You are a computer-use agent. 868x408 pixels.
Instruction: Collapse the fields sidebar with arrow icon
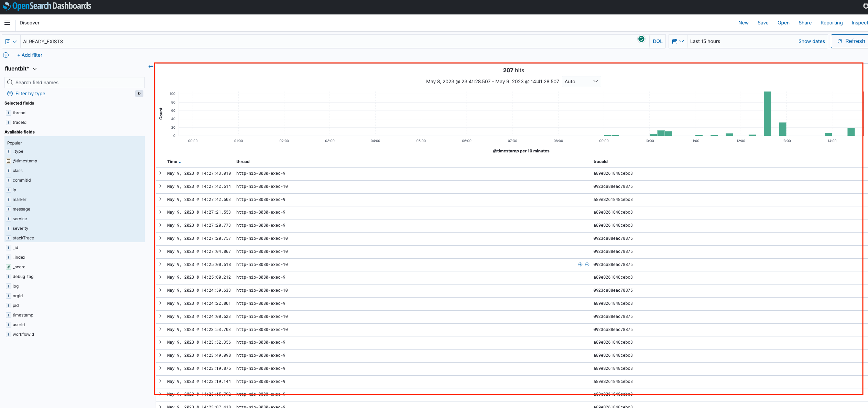151,66
